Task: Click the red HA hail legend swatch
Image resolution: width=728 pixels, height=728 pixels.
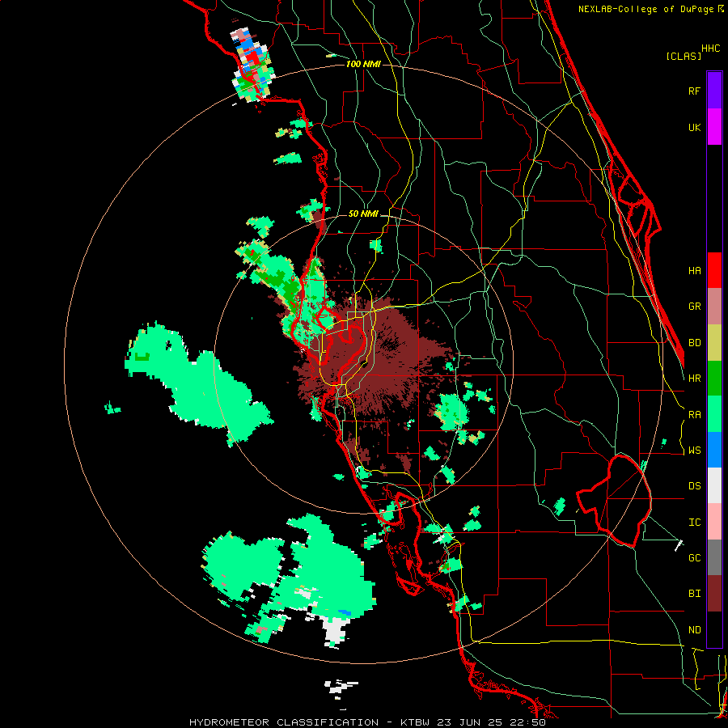Action: point(714,270)
